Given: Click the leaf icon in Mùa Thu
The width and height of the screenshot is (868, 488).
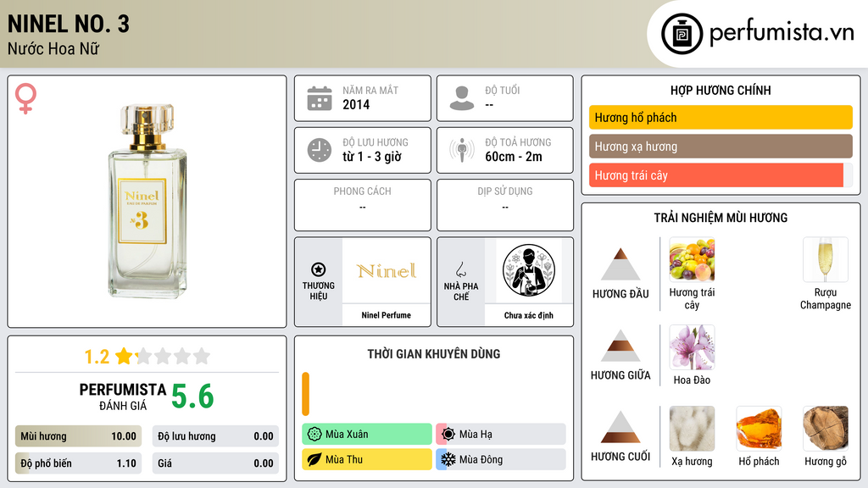Looking at the screenshot, I should (314, 459).
